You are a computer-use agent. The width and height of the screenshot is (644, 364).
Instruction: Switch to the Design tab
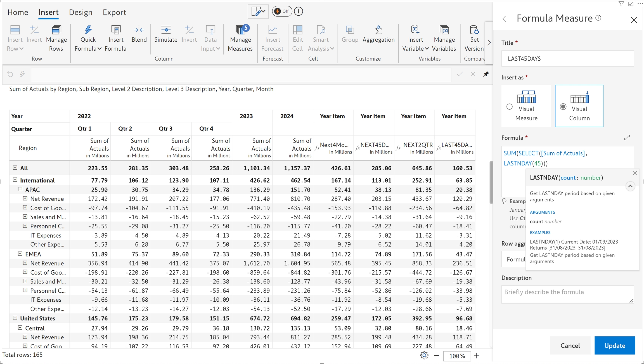80,12
